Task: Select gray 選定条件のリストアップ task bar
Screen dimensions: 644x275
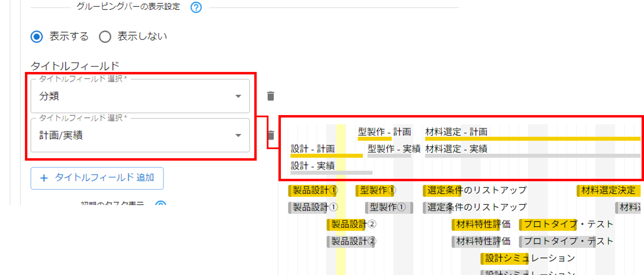Action: tap(437, 208)
